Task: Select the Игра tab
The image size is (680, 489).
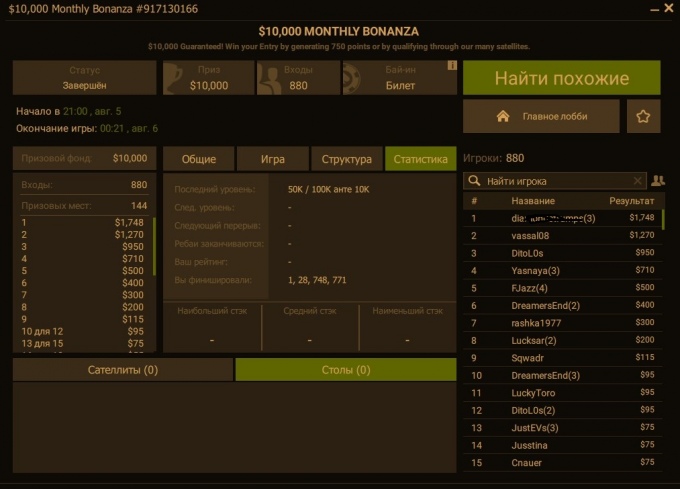Action: 273,159
